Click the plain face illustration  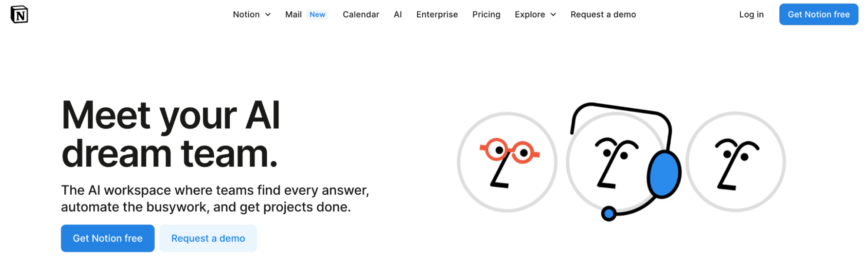736,162
